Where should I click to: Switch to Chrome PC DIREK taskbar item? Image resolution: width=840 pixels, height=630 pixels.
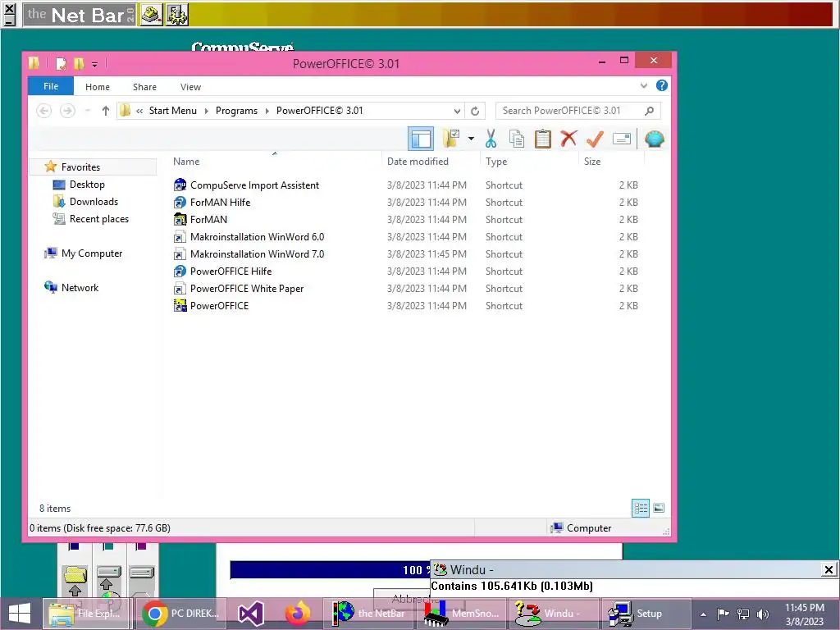[180, 614]
